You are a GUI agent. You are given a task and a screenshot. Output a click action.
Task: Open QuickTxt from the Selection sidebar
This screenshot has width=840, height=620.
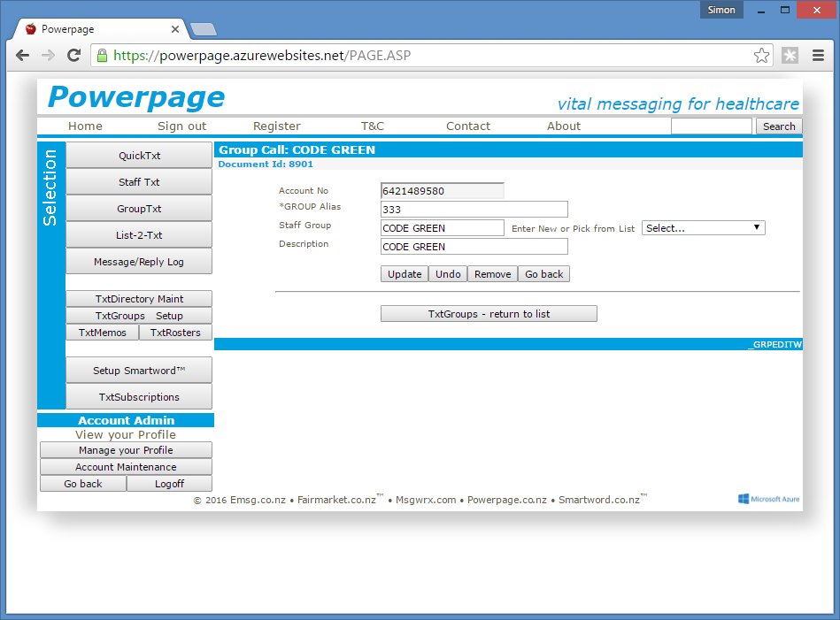pos(139,156)
